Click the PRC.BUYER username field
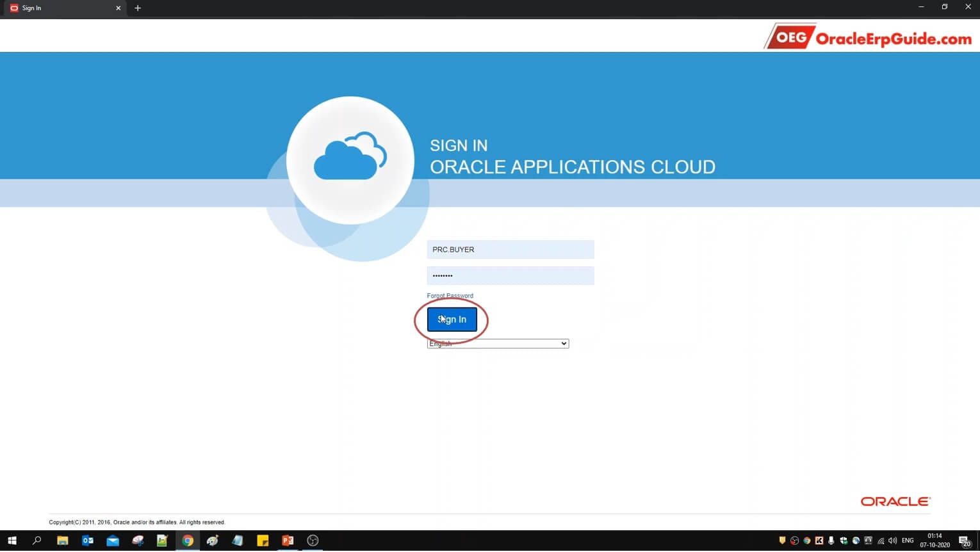This screenshot has height=552, width=980. (x=510, y=250)
